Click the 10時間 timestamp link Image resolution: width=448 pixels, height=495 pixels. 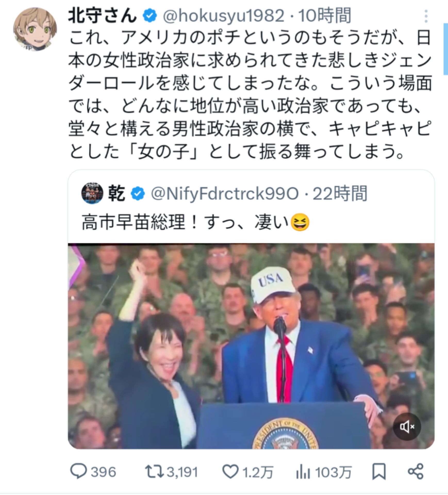tap(325, 15)
